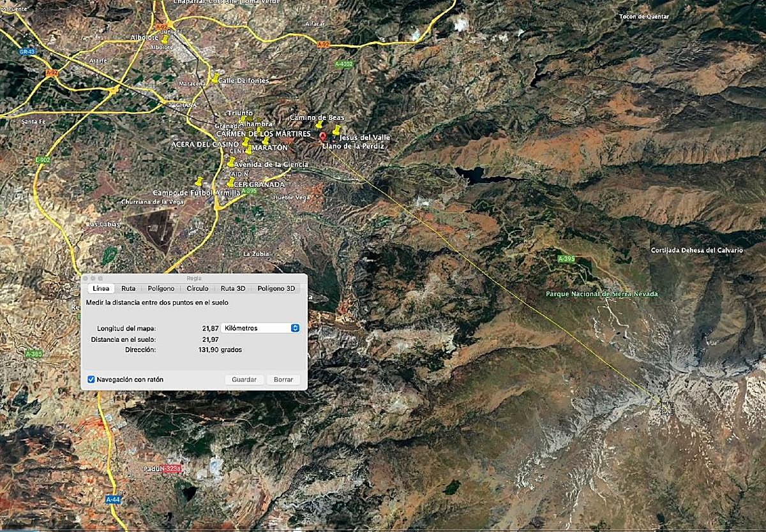Select the Camino de Beas pushpin

320,125
